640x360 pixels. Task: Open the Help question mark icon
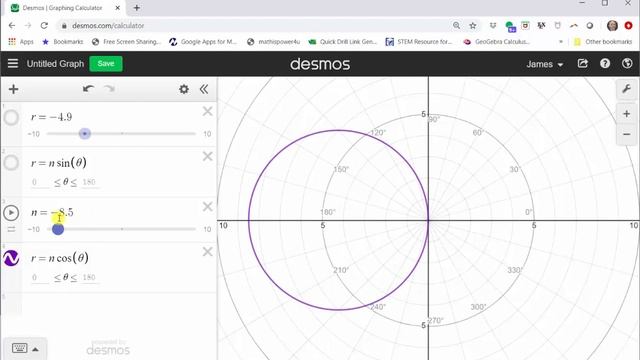click(605, 64)
